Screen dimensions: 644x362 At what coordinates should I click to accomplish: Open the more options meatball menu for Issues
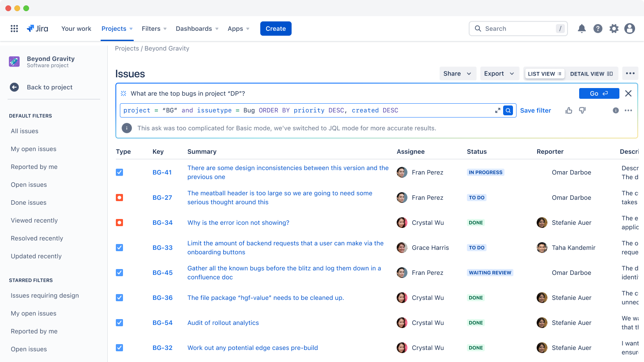tap(630, 73)
